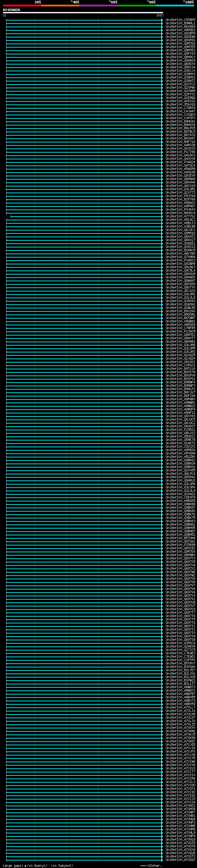Select label UniRef100_Q2XTC2
The width and height of the screenshot is (197, 868).
point(180,84)
